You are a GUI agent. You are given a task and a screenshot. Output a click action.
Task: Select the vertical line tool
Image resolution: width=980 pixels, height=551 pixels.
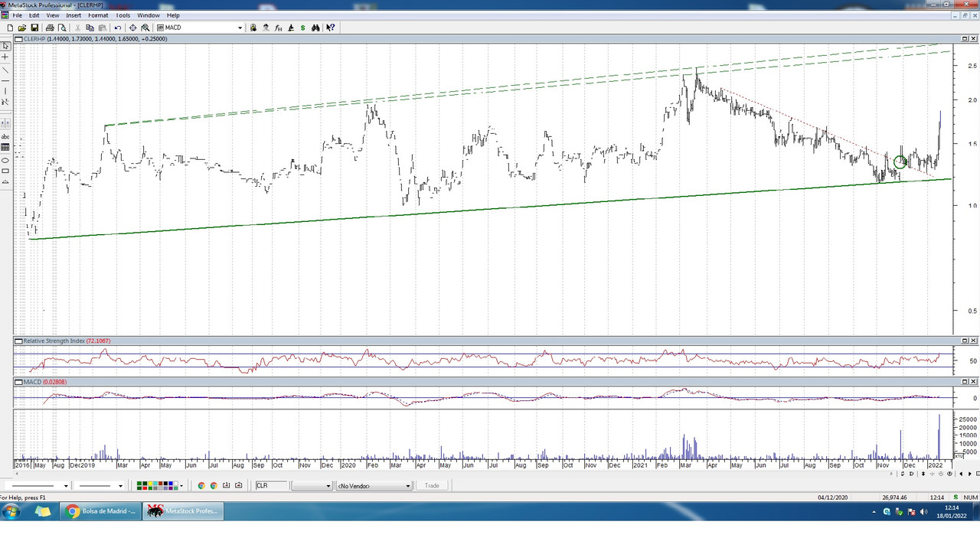(5, 91)
